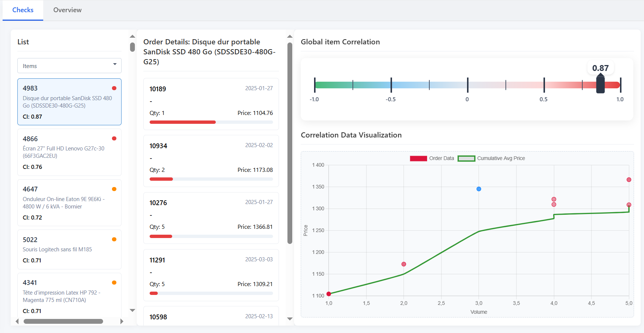Switch to the Checks tab

click(x=23, y=10)
